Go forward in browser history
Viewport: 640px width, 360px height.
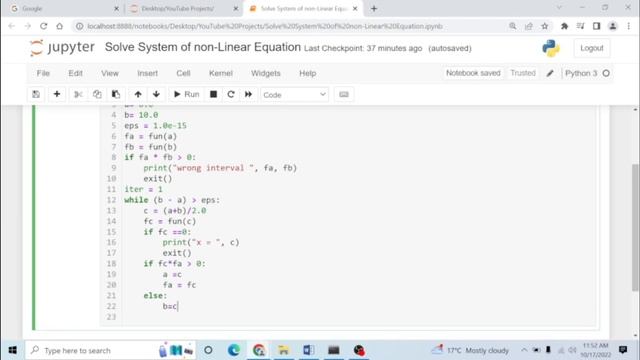click(27, 26)
